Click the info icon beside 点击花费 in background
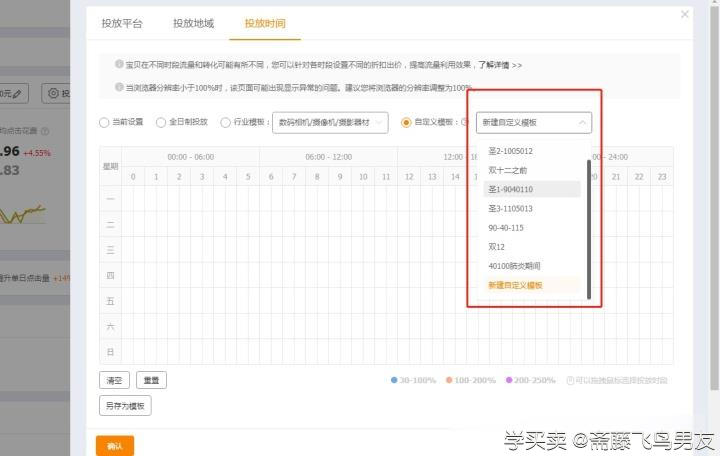The height and width of the screenshot is (456, 720). click(45, 131)
